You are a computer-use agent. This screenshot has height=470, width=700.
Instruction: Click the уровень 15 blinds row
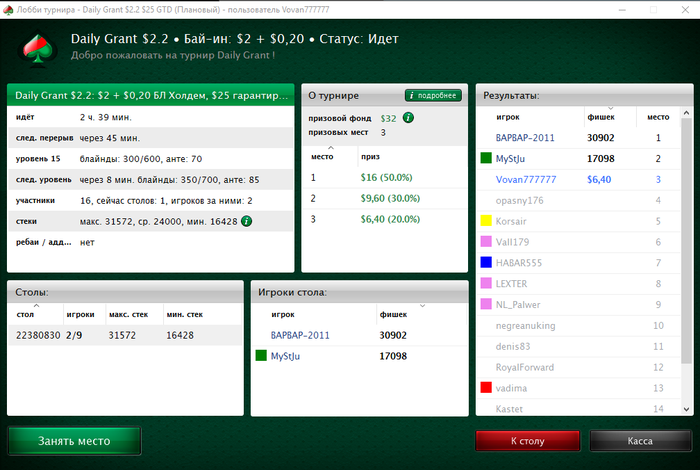click(x=150, y=158)
